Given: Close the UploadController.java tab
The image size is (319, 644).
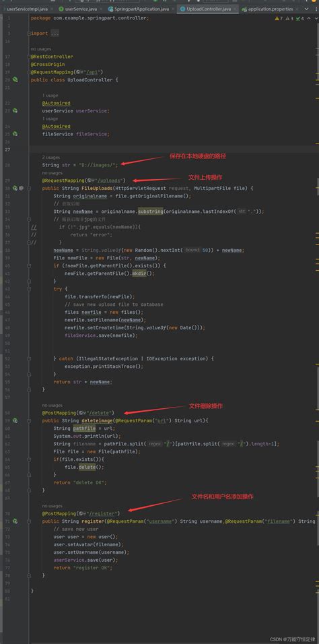Looking at the screenshot, I should click(x=235, y=9).
